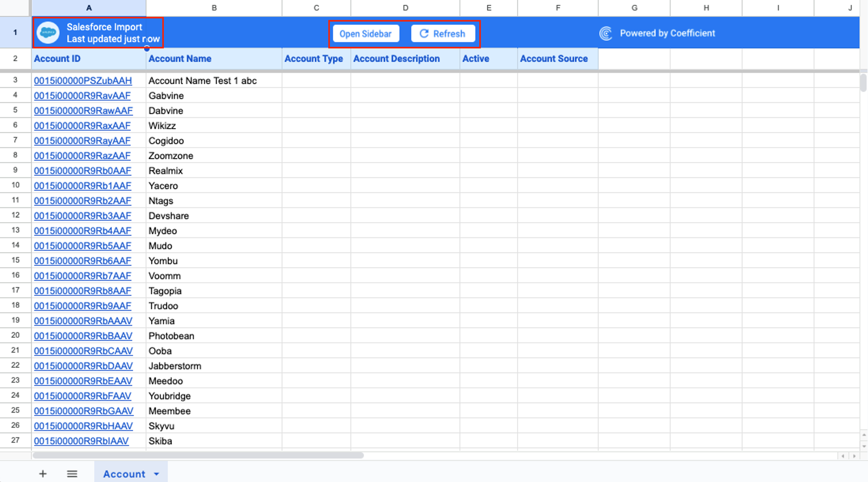This screenshot has width=868, height=482.
Task: Select the Tagopia cell
Action: click(x=214, y=291)
